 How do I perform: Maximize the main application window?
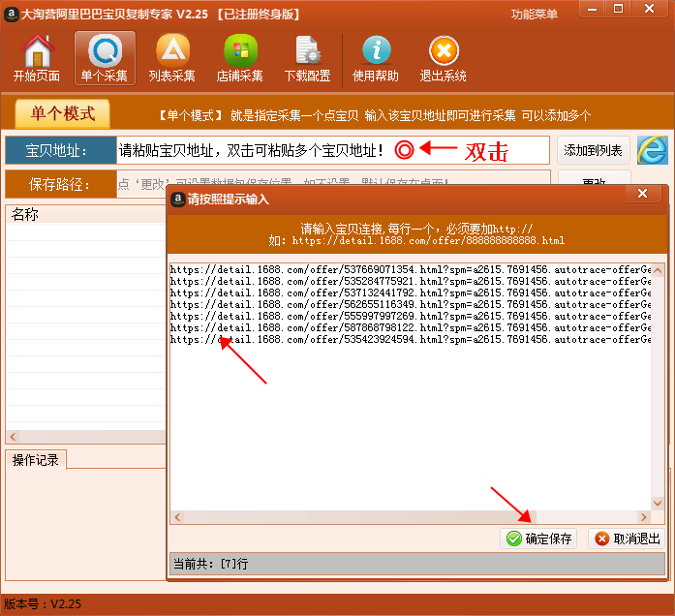click(618, 9)
